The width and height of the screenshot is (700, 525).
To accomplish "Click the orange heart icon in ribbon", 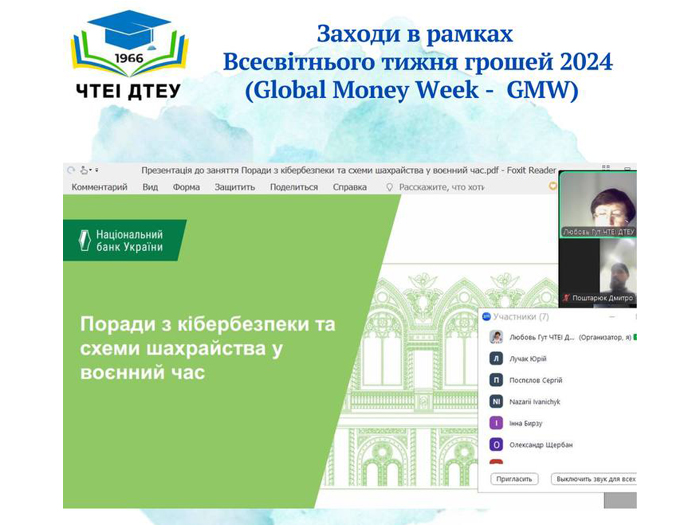I will [553, 186].
